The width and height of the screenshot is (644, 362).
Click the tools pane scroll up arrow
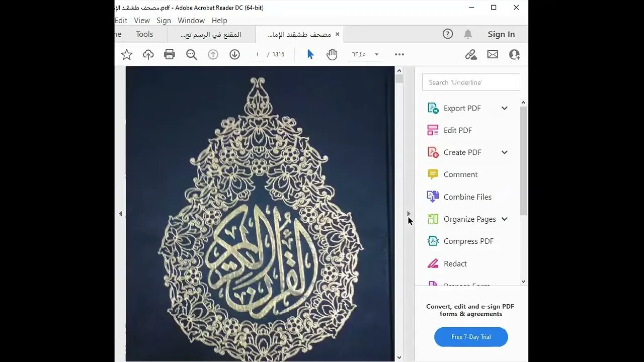pos(523,103)
